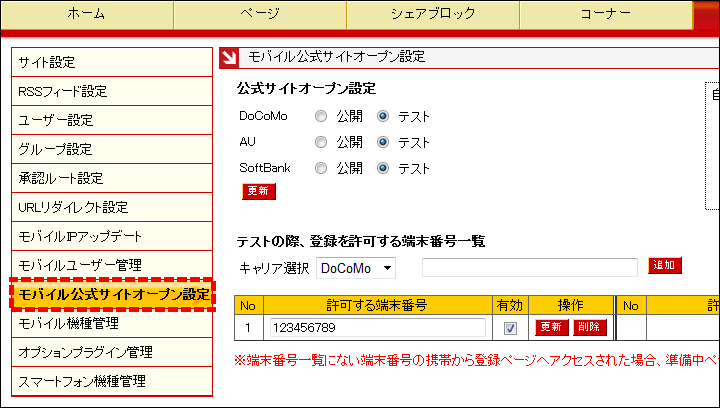The height and width of the screenshot is (408, 720).
Task: Open サイト設定 in the sidebar
Action: 112,62
